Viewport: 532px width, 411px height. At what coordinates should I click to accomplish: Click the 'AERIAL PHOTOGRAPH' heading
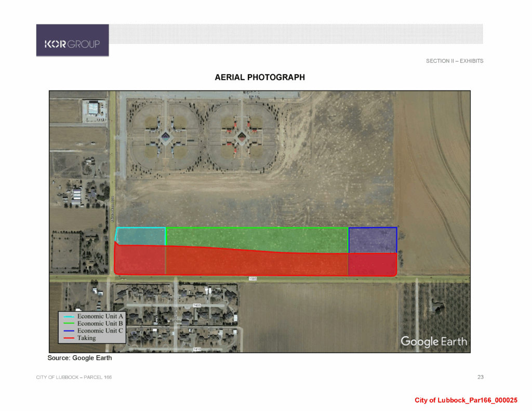pos(260,77)
